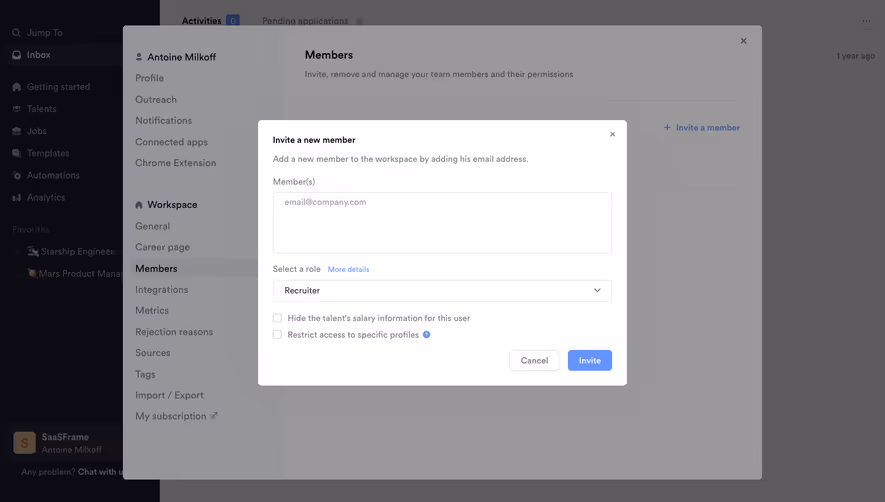Image resolution: width=885 pixels, height=502 pixels.
Task: Open Notifications settings
Action: (x=164, y=120)
